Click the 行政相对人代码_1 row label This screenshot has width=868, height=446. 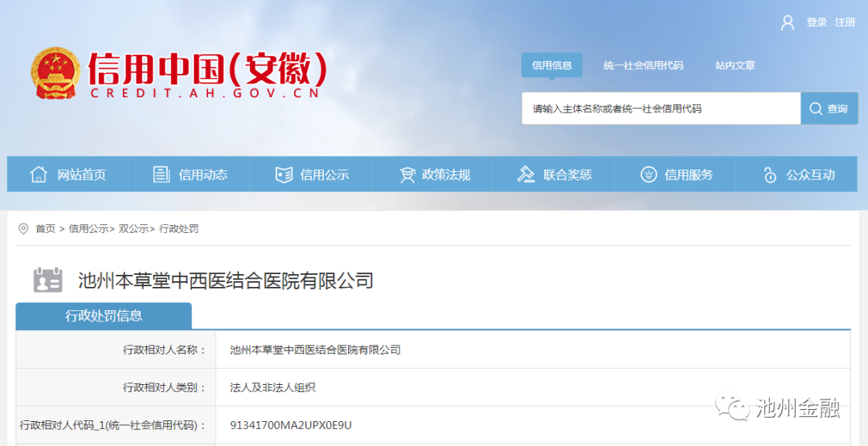(113, 425)
